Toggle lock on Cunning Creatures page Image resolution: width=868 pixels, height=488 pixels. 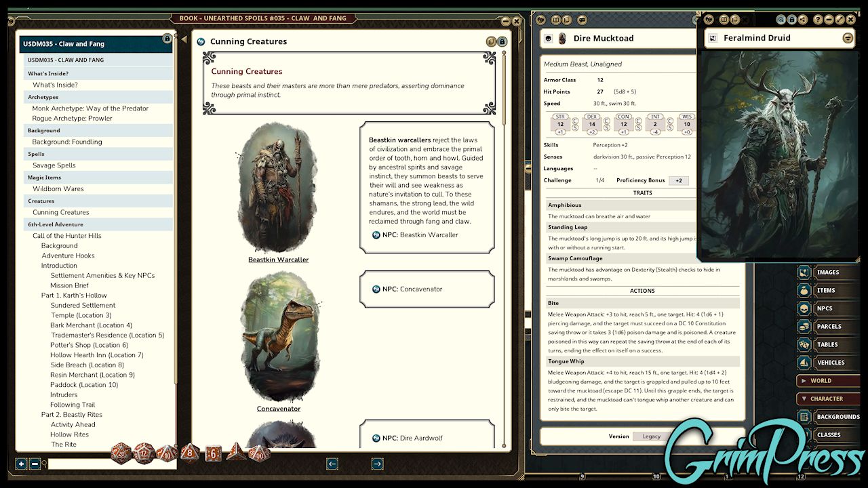tap(502, 41)
